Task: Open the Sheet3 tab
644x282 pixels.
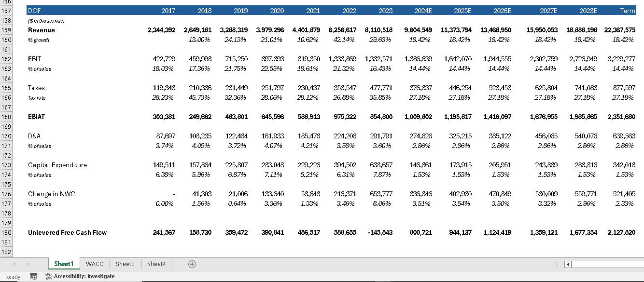Action: point(125,264)
